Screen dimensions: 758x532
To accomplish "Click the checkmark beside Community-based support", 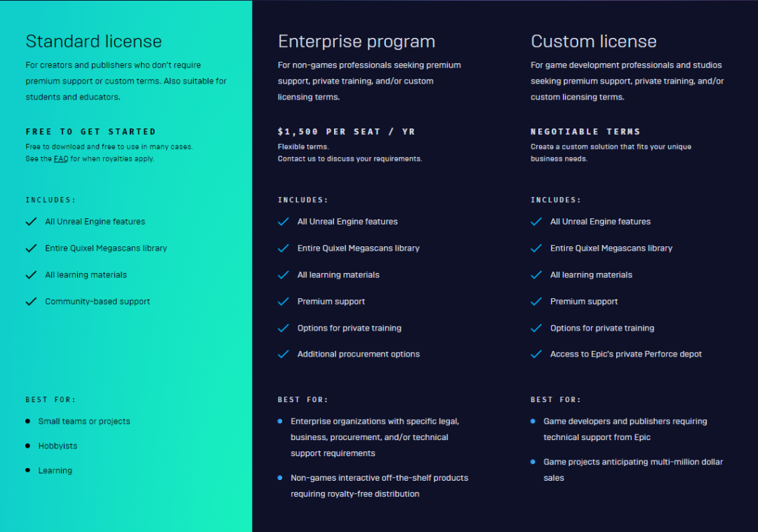I will [x=31, y=302].
